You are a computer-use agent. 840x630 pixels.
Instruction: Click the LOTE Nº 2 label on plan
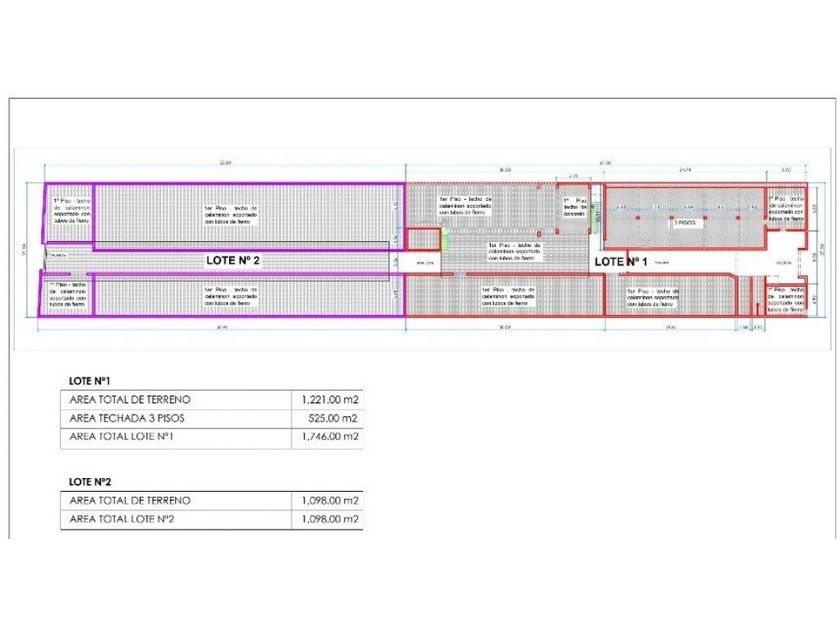pos(233,260)
